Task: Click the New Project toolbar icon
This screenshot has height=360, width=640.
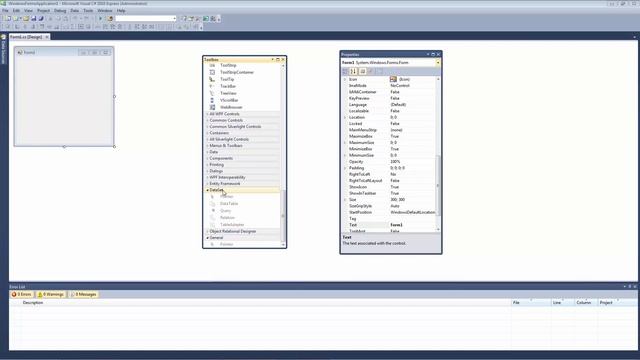Action: point(8,18)
